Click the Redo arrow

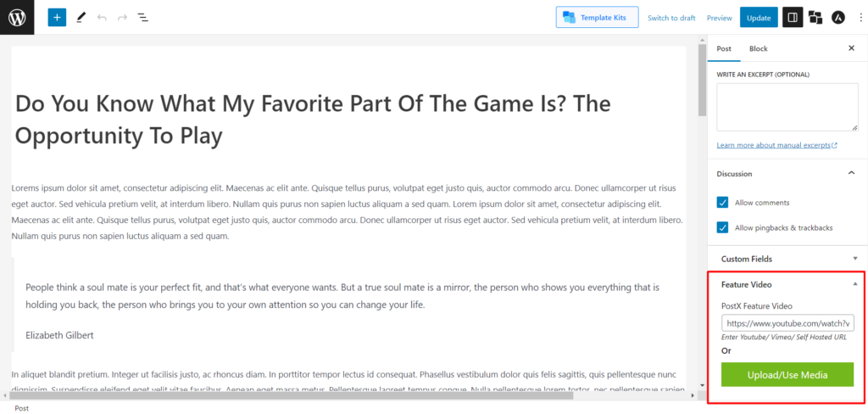[122, 18]
